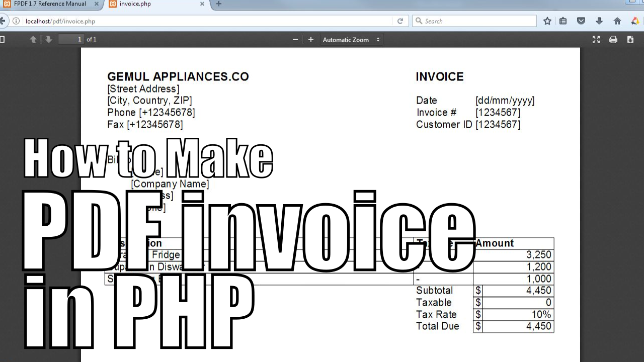Open the Automatic Zoom dropdown
The height and width of the screenshot is (362, 644).
(351, 39)
